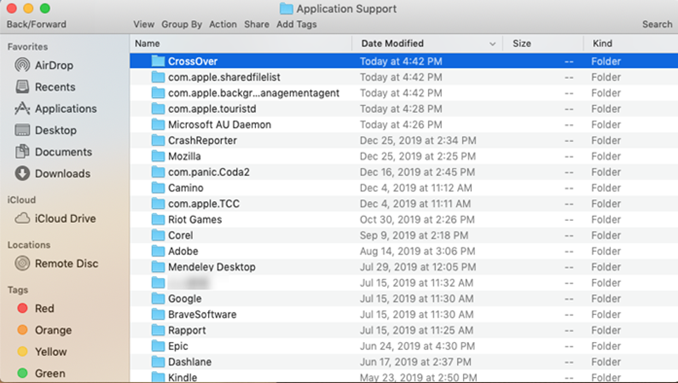
Task: Select the com.apple.touristd folder name
Action: pyautogui.click(x=212, y=109)
